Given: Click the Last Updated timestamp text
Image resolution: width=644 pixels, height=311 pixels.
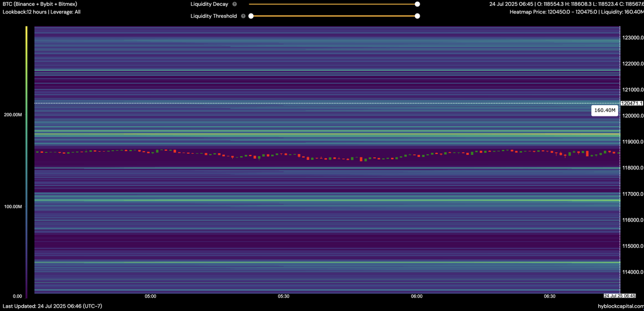Looking at the screenshot, I should 53,306.
